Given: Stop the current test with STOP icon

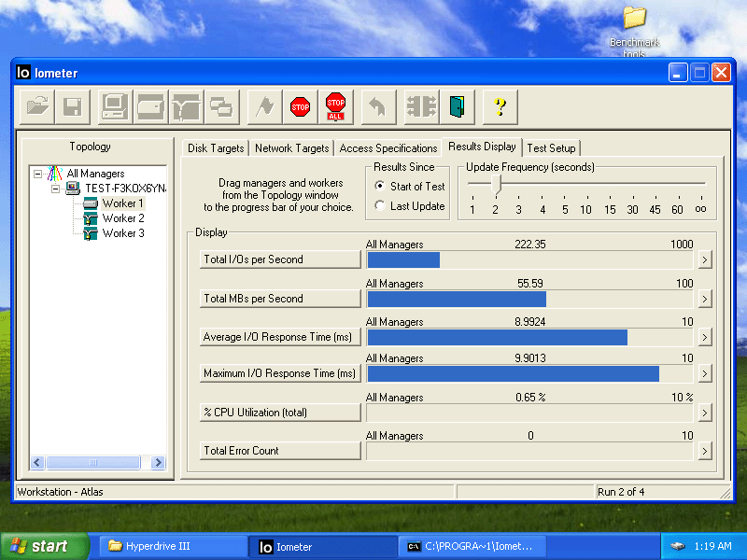Looking at the screenshot, I should click(300, 106).
